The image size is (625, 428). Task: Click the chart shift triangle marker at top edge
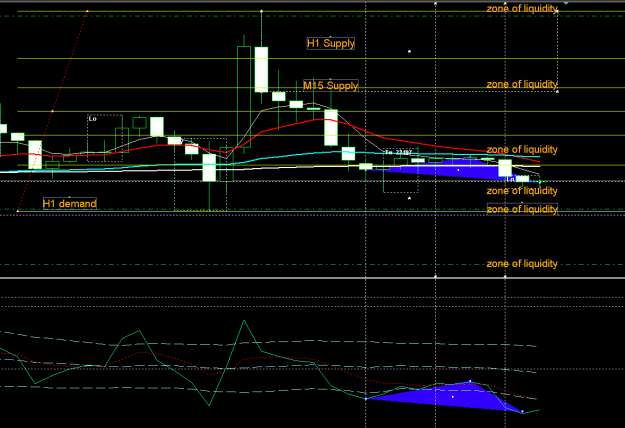tap(566, 3)
